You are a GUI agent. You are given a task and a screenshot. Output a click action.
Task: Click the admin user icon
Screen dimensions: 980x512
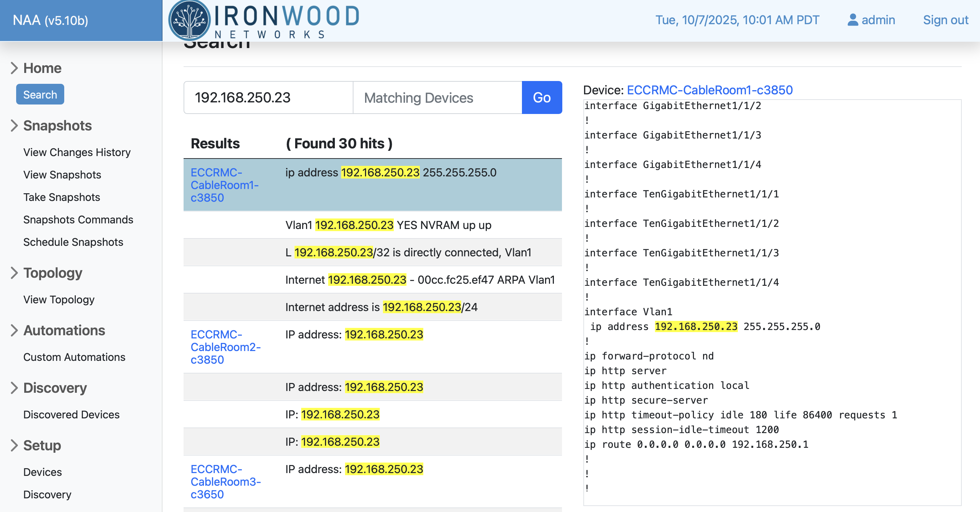[x=853, y=20]
